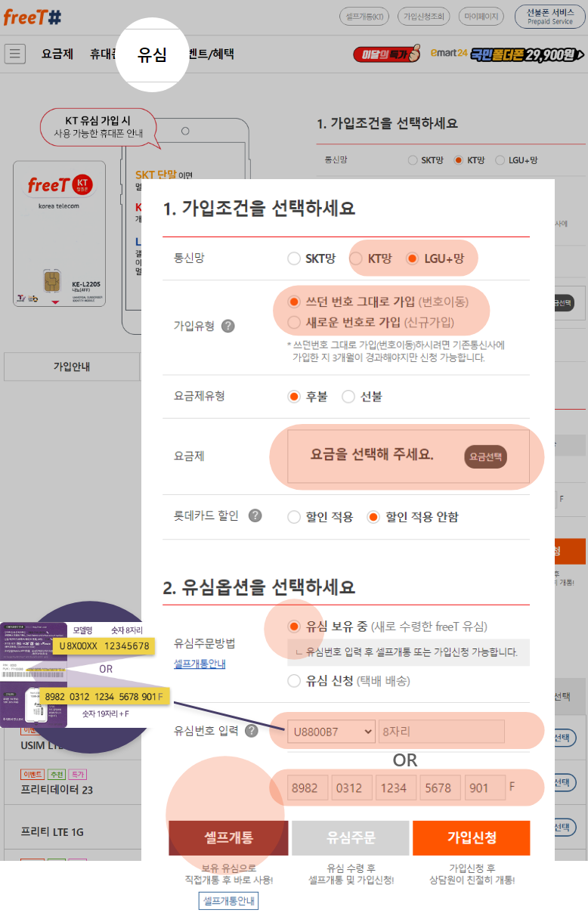Open the 요금제 menu
This screenshot has width=588, height=913.
pos(57,54)
